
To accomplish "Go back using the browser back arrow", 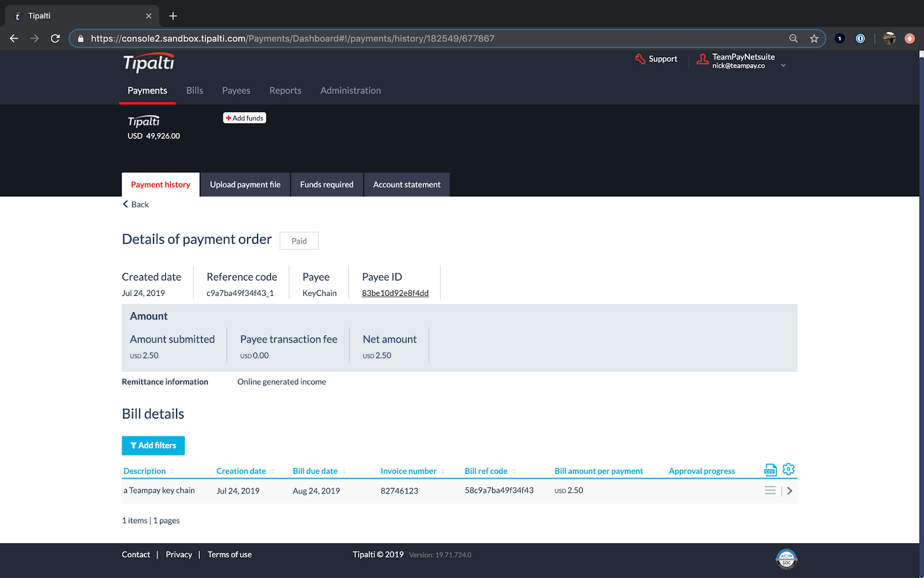I will (x=14, y=38).
